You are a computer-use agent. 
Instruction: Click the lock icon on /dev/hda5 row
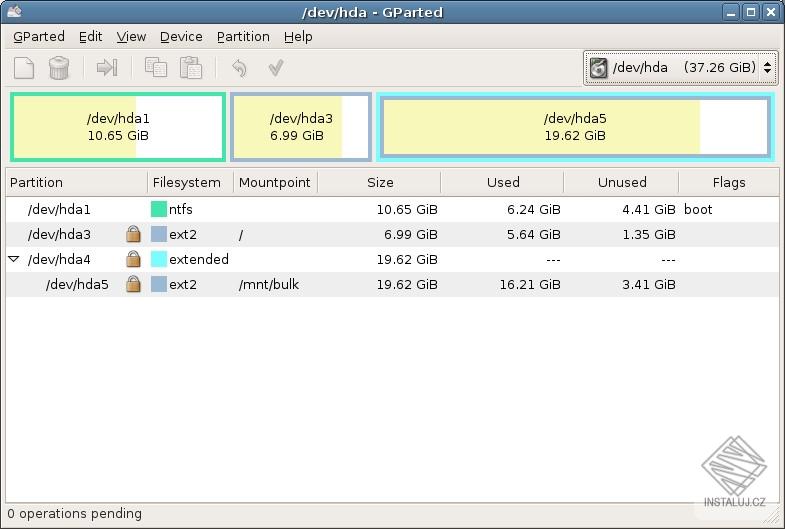coord(133,284)
